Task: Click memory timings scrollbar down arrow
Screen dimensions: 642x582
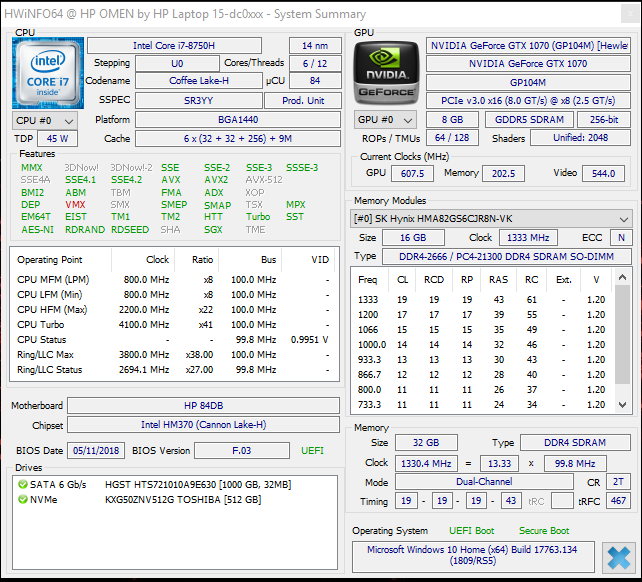Action: (622, 405)
